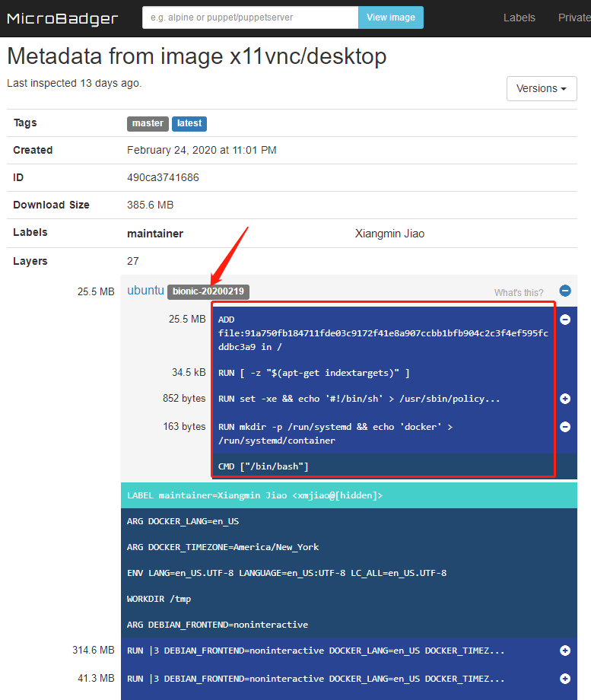Click the bionic-20200219 tag badge
This screenshot has height=700, width=591.
(x=208, y=291)
